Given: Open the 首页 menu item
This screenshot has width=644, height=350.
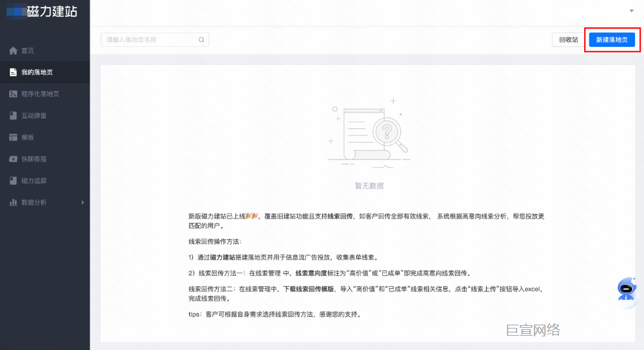Looking at the screenshot, I should point(45,51).
